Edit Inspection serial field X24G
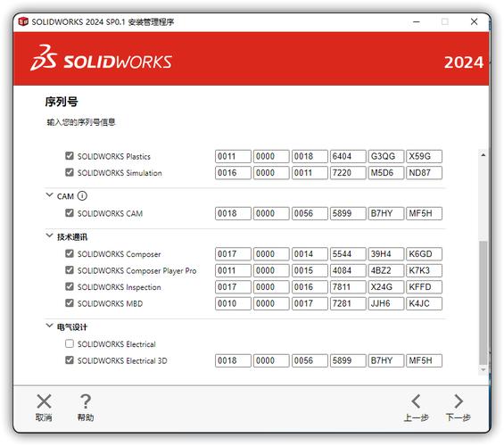Viewport: 504px width, 446px height. (385, 287)
